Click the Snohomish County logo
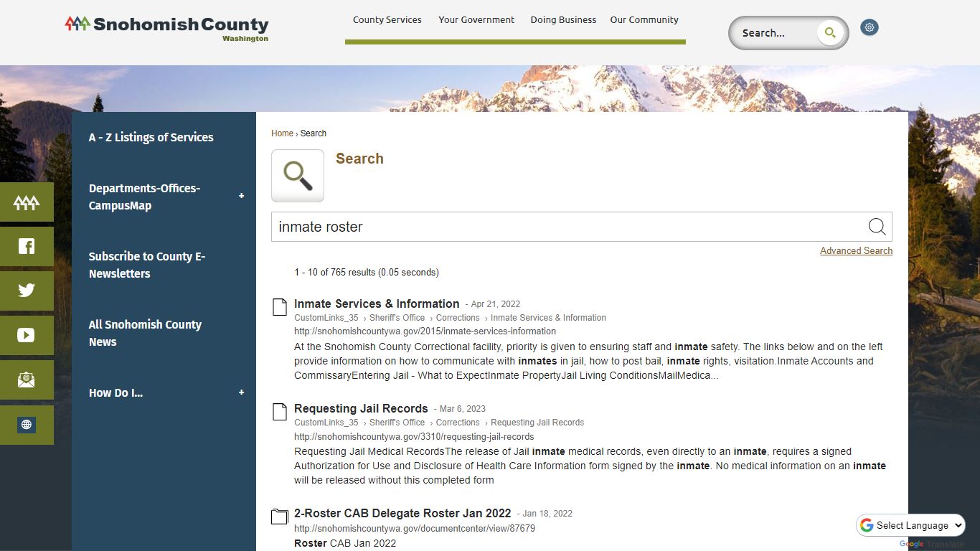The height and width of the screenshot is (551, 980). pos(166,29)
